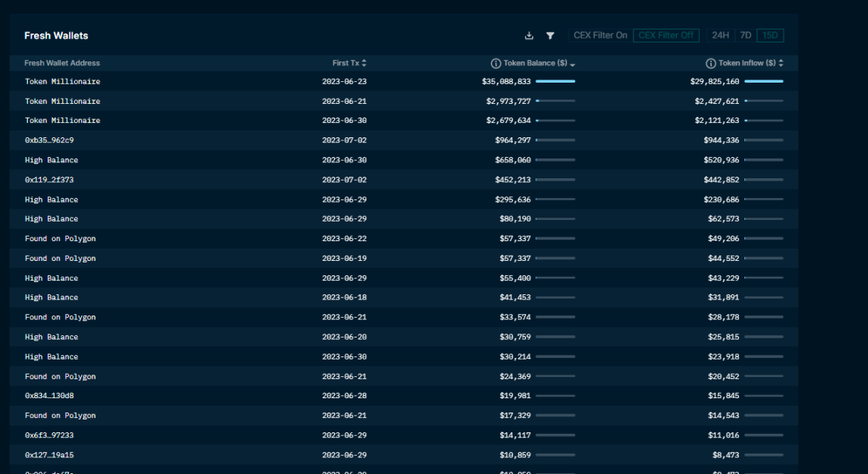The width and height of the screenshot is (868, 474).
Task: Select the $8,473 inflow value
Action: tap(725, 455)
